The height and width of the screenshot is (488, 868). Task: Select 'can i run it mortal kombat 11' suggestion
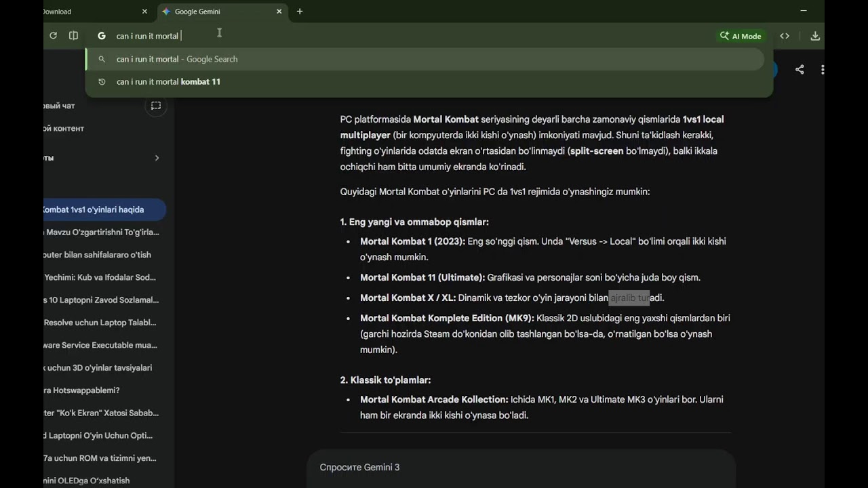[425, 82]
